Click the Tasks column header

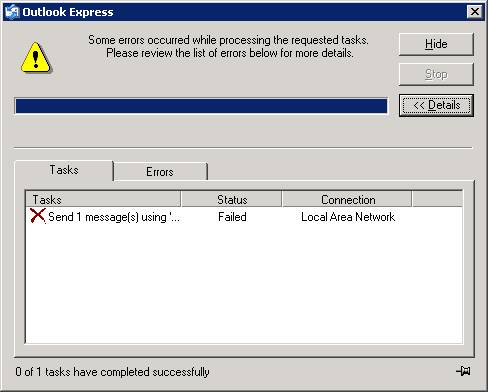click(x=103, y=199)
